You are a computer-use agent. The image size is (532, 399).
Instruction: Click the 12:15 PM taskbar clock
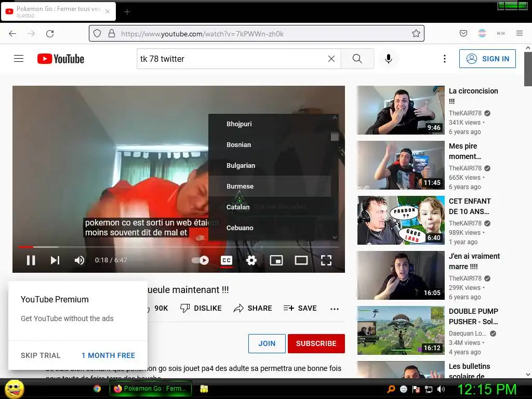pos(487,389)
